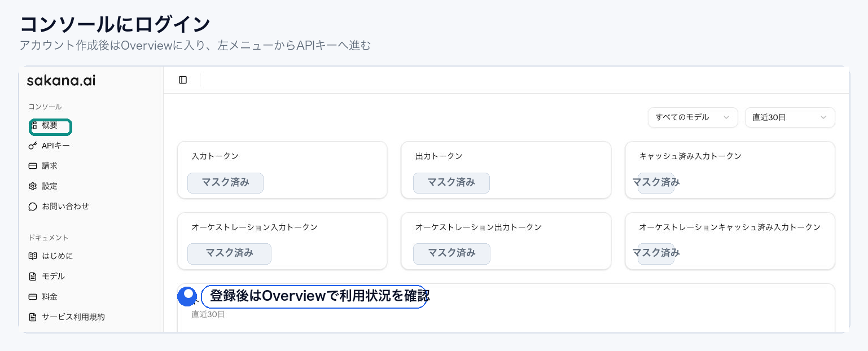The height and width of the screenshot is (351, 868).
Task: Open the モデル documentation link
Action: tap(54, 277)
